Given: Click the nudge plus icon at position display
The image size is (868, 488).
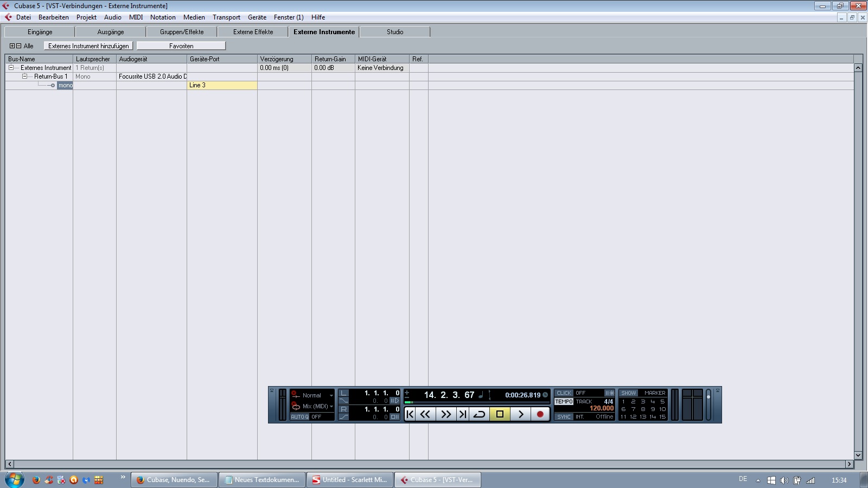Looking at the screenshot, I should pos(407,393).
